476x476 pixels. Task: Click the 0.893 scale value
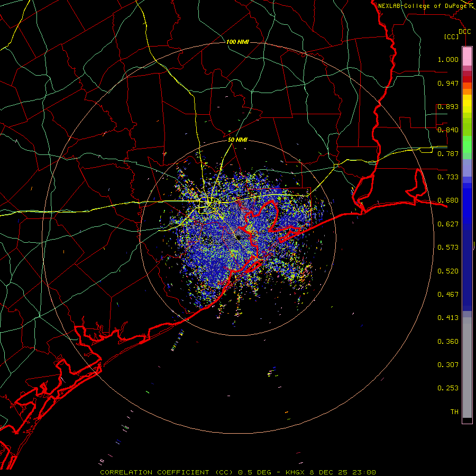point(448,106)
